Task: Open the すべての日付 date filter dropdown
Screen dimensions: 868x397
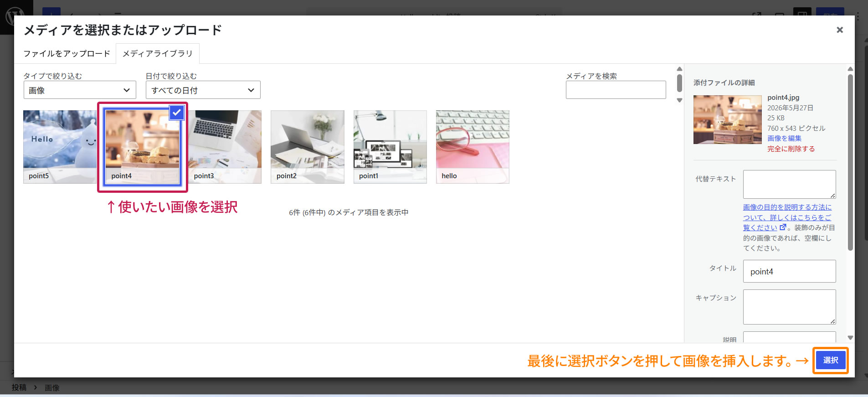Action: click(x=203, y=90)
